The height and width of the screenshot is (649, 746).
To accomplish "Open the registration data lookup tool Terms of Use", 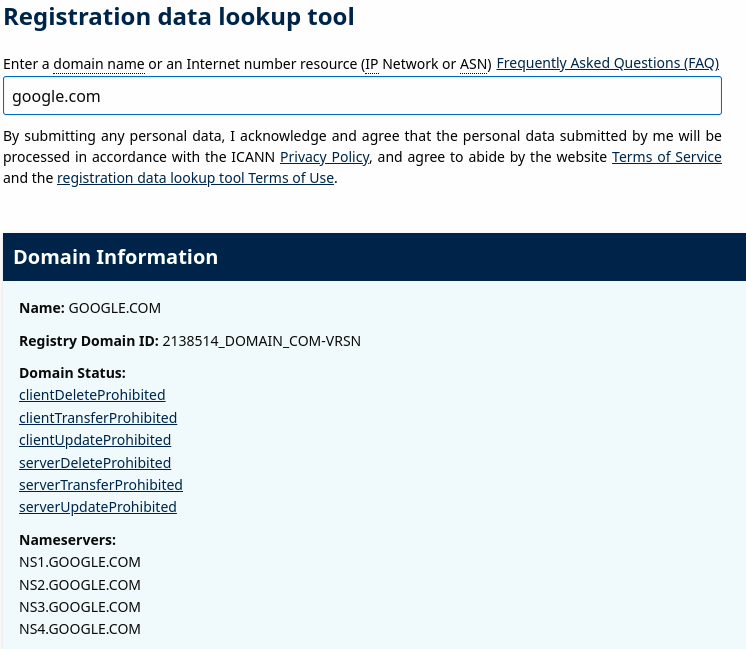I will 195,179.
